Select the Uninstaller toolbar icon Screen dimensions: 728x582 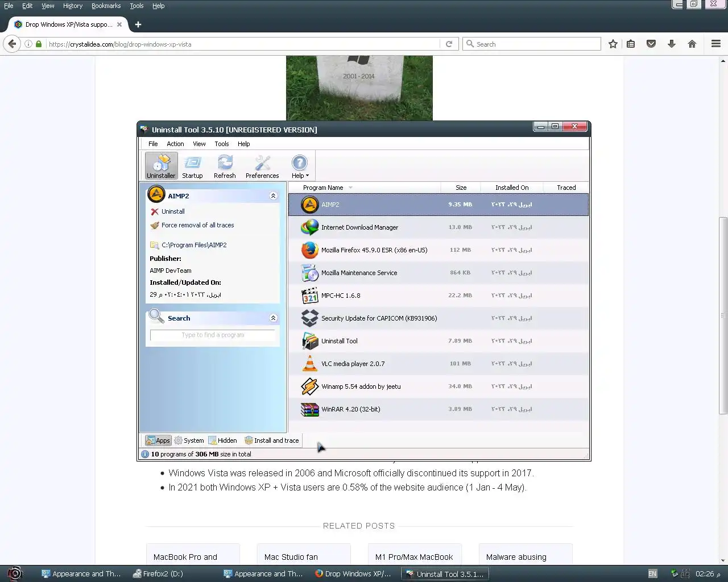coord(161,166)
